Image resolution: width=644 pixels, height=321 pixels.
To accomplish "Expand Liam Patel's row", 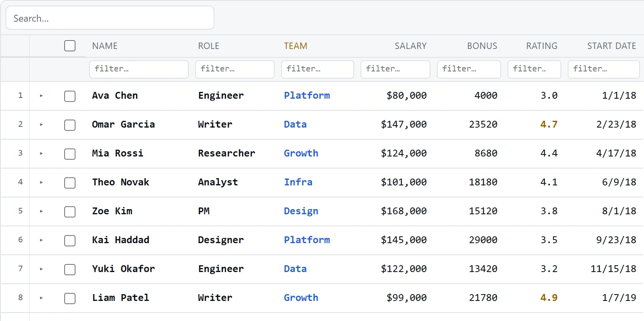I will 41,298.
